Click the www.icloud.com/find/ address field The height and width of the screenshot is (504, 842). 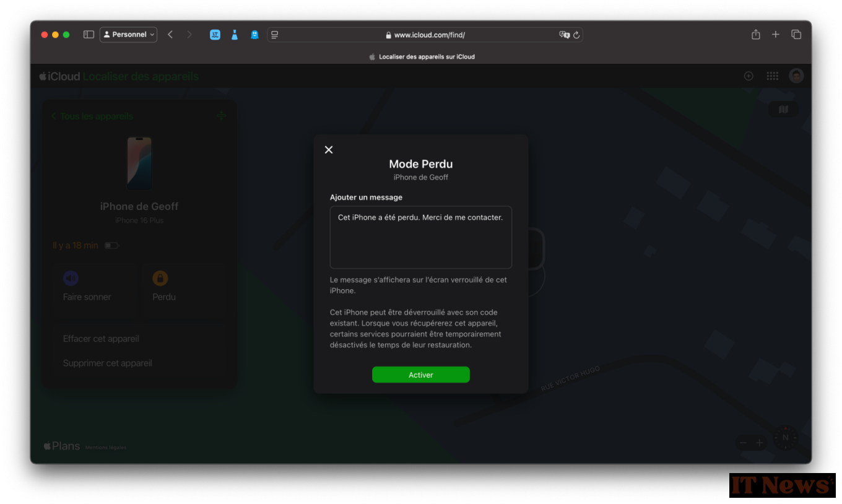coord(425,35)
